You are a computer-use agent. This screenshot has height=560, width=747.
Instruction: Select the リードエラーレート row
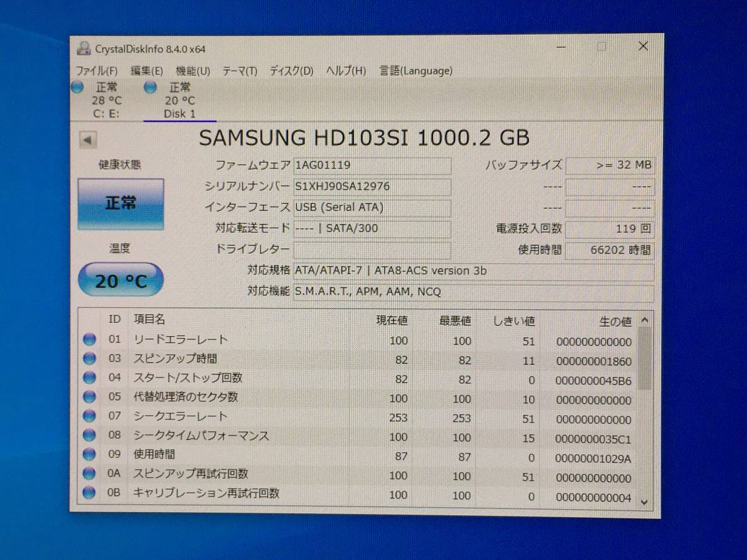358,340
